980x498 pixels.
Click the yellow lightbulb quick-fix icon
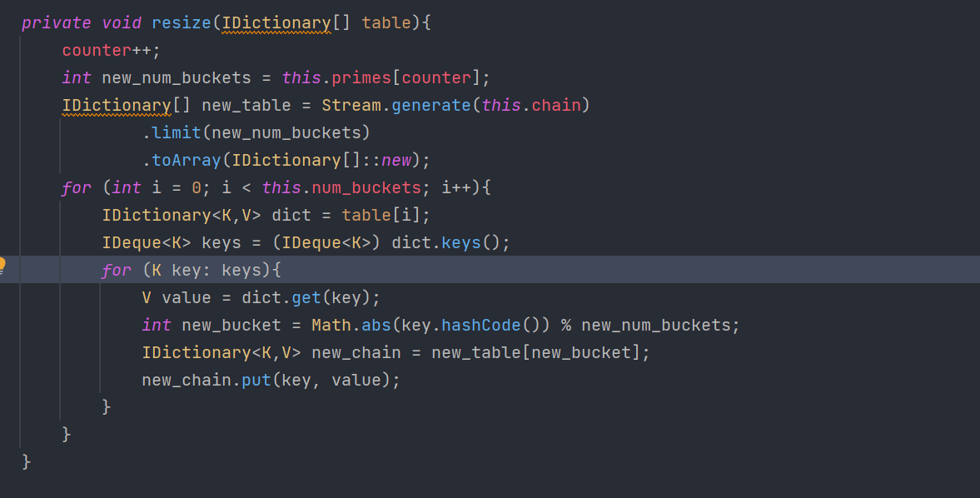point(2,266)
